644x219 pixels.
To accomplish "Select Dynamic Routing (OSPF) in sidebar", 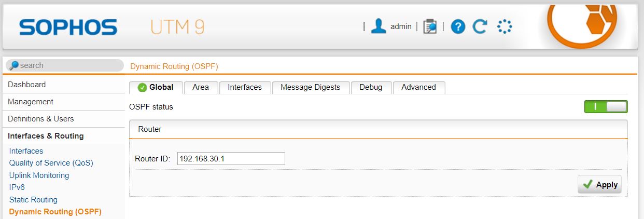I will pos(55,212).
